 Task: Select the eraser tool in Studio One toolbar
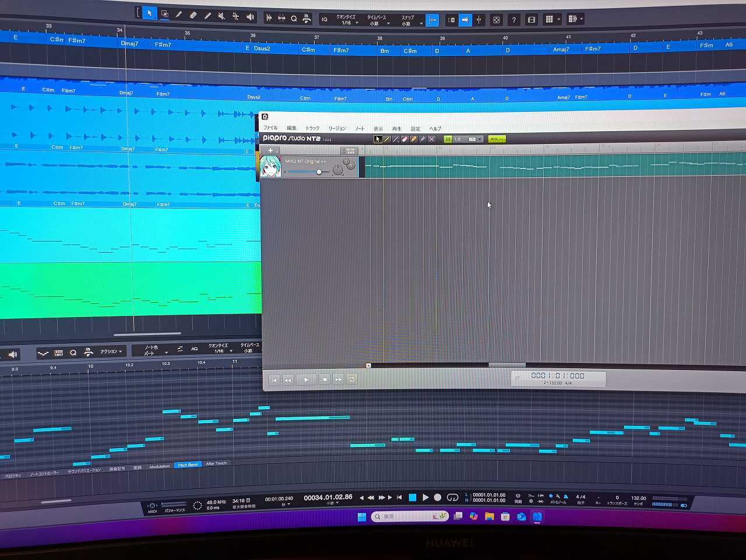pos(193,15)
